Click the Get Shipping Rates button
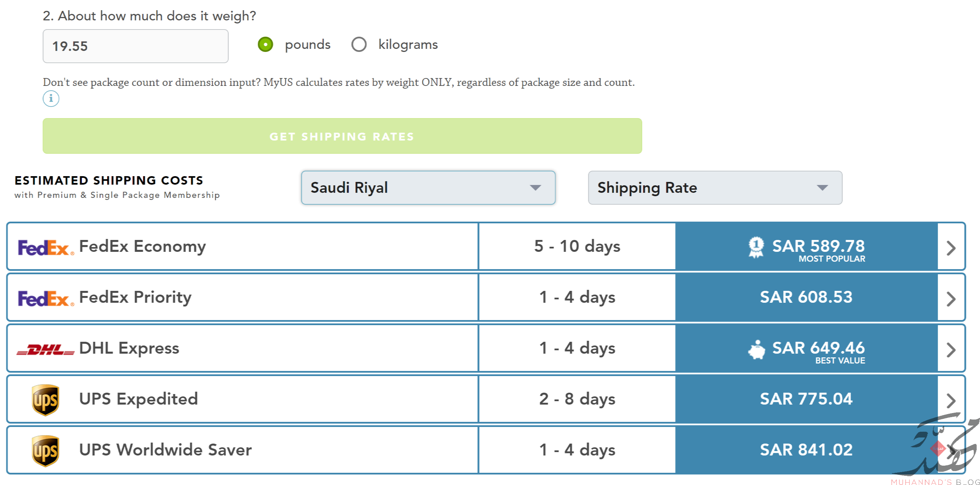The height and width of the screenshot is (485, 980). (x=342, y=136)
